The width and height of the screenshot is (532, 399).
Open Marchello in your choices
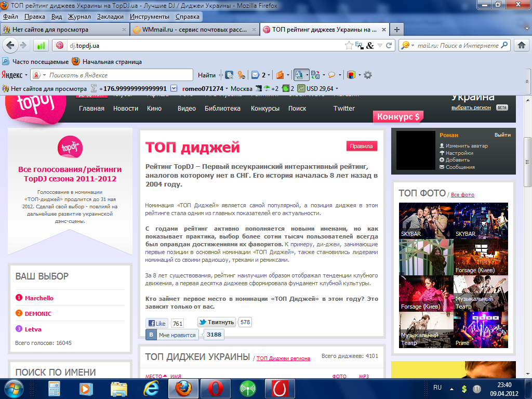(39, 298)
